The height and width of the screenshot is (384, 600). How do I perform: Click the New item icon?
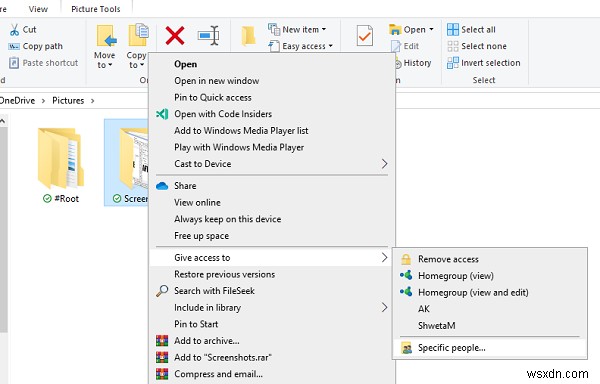click(274, 29)
